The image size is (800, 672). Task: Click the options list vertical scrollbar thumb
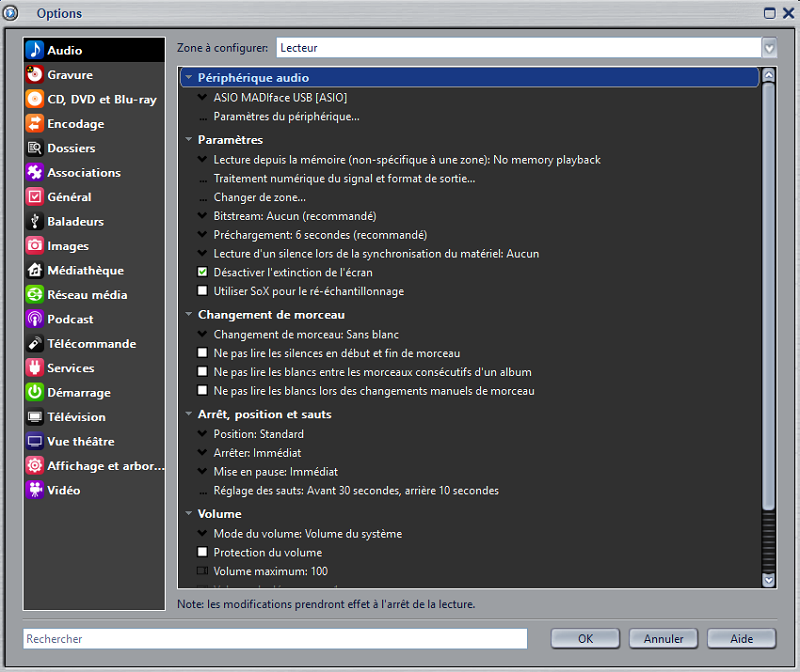pyautogui.click(x=768, y=296)
